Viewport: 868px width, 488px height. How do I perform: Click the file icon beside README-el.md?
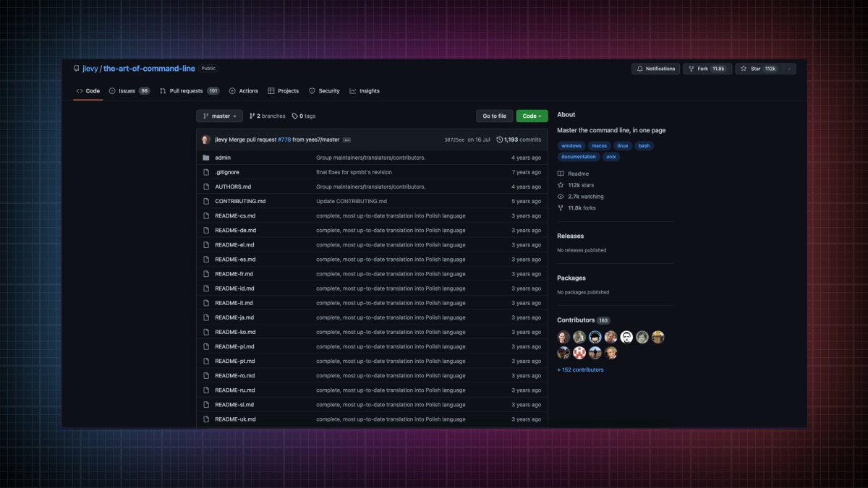point(206,244)
